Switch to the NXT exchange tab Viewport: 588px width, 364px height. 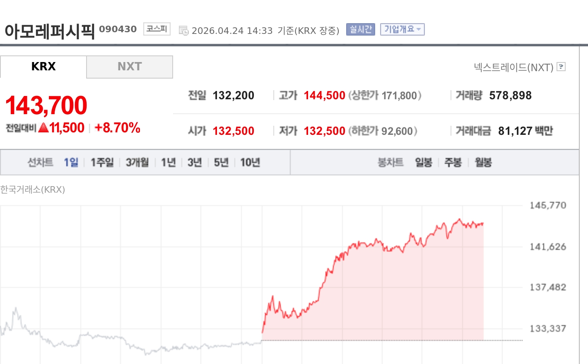coord(129,67)
